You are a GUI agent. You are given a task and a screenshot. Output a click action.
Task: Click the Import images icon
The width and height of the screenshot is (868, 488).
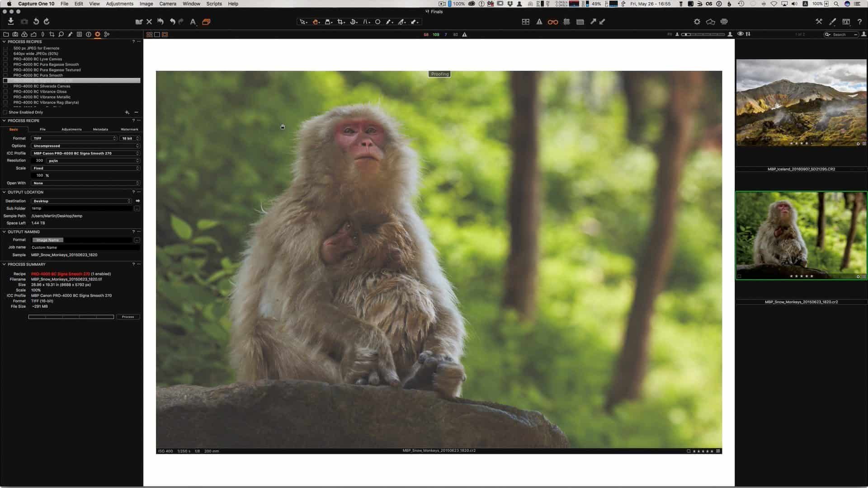[11, 22]
